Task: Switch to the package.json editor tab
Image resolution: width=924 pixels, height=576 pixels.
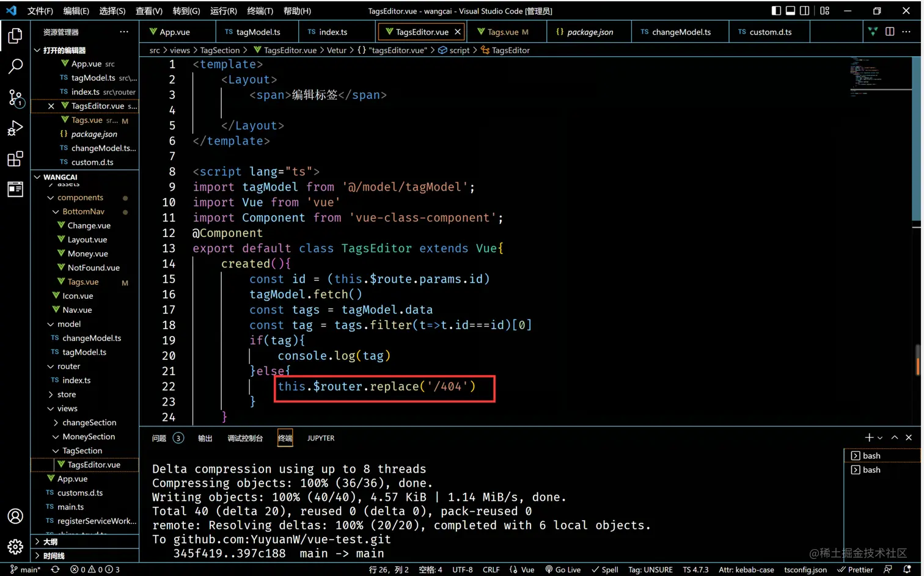Action: point(589,32)
